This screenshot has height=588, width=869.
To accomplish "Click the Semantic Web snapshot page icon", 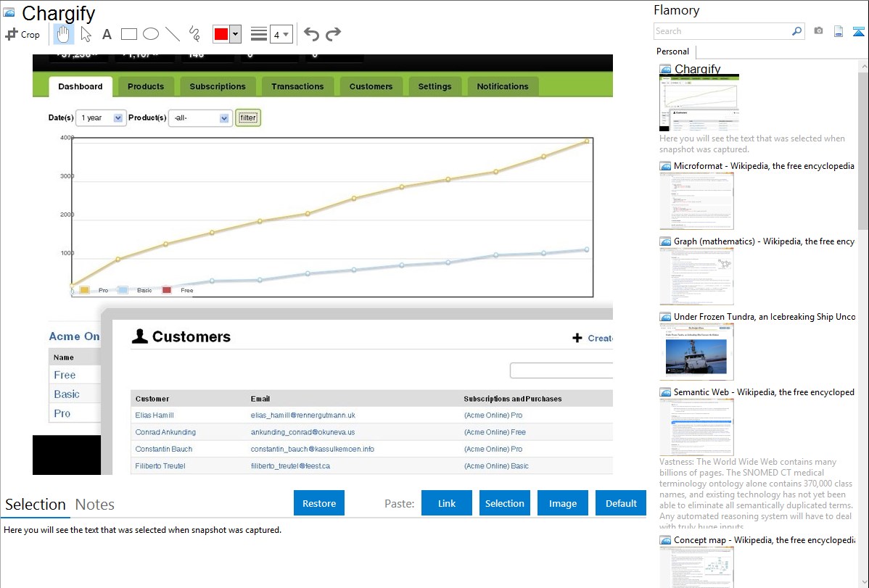I will [x=665, y=392].
